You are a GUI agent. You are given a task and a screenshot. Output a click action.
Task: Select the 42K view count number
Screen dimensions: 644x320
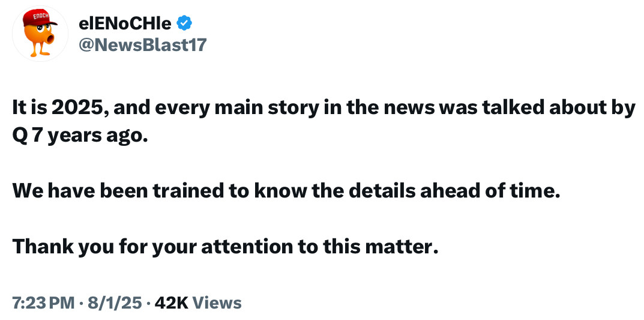[171, 303]
